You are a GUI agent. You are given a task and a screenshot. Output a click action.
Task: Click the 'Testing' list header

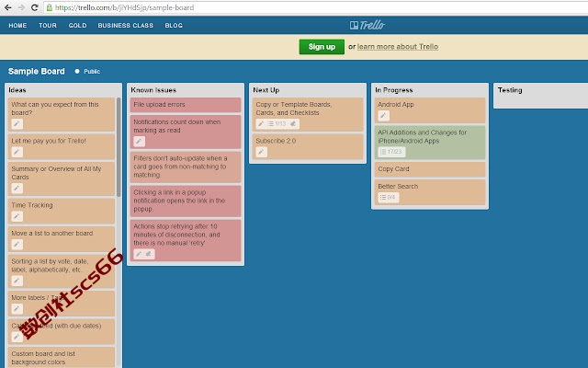[510, 90]
